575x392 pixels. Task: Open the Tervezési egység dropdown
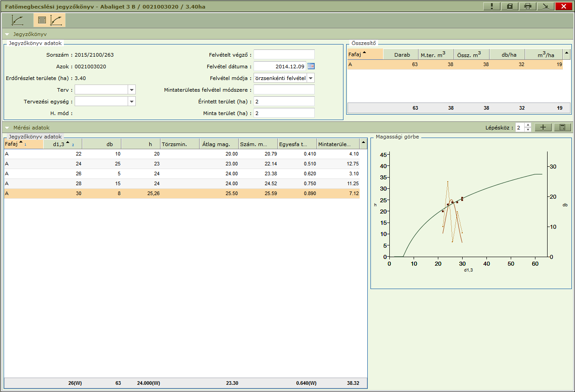(x=132, y=102)
